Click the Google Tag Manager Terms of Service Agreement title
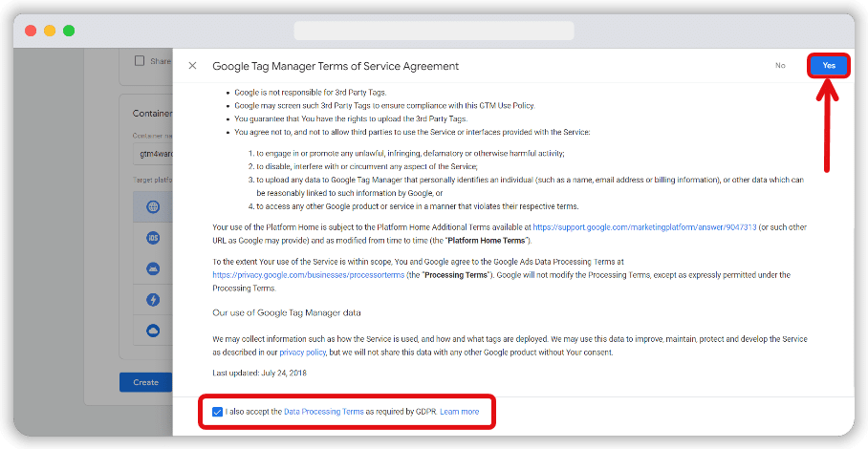Screen dimensions: 868x449 point(336,66)
